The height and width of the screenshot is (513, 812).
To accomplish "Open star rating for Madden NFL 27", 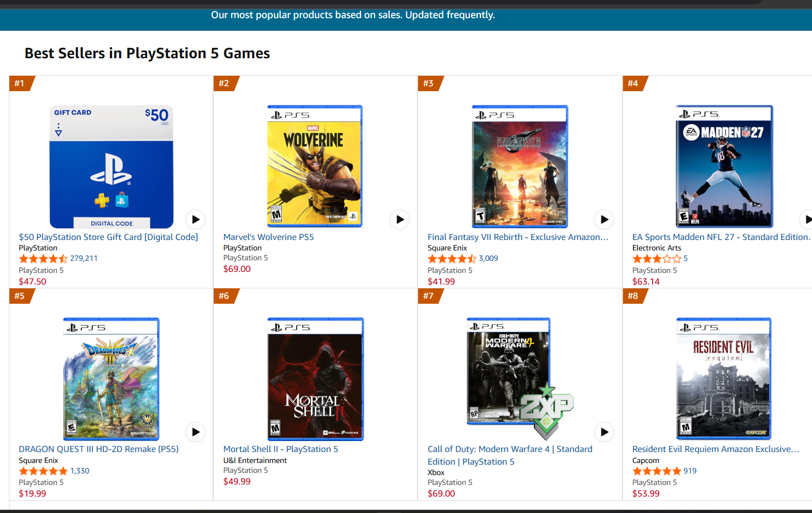I will coord(657,259).
